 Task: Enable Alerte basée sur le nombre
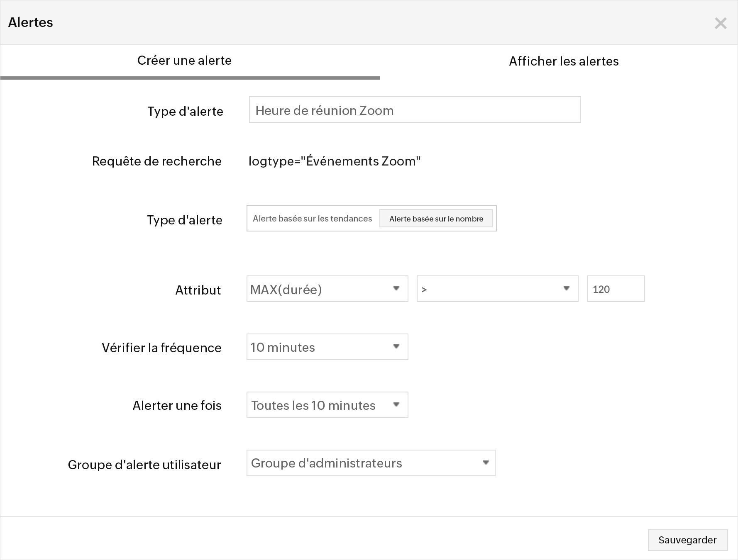(436, 219)
